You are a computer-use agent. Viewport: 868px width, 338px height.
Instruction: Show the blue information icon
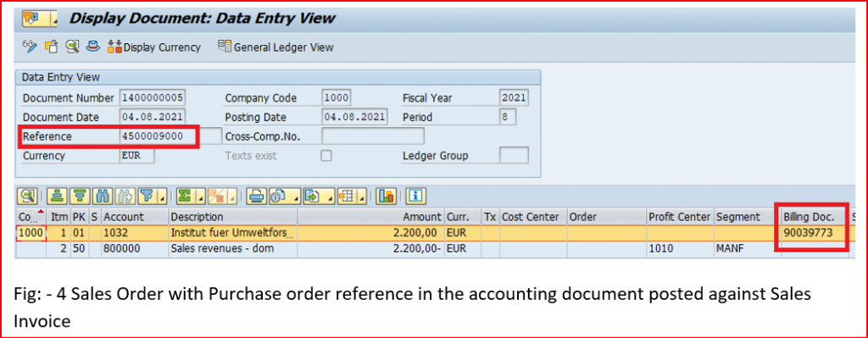(415, 196)
